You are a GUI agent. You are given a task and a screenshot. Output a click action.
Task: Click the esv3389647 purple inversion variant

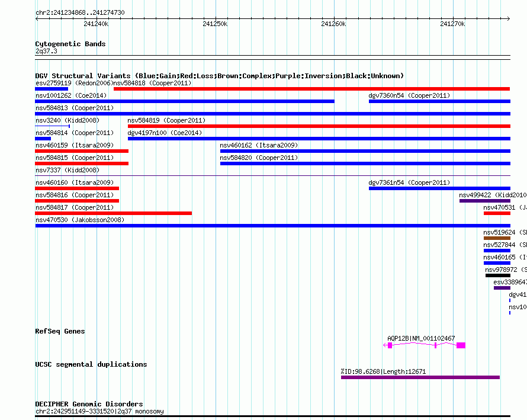(502, 288)
